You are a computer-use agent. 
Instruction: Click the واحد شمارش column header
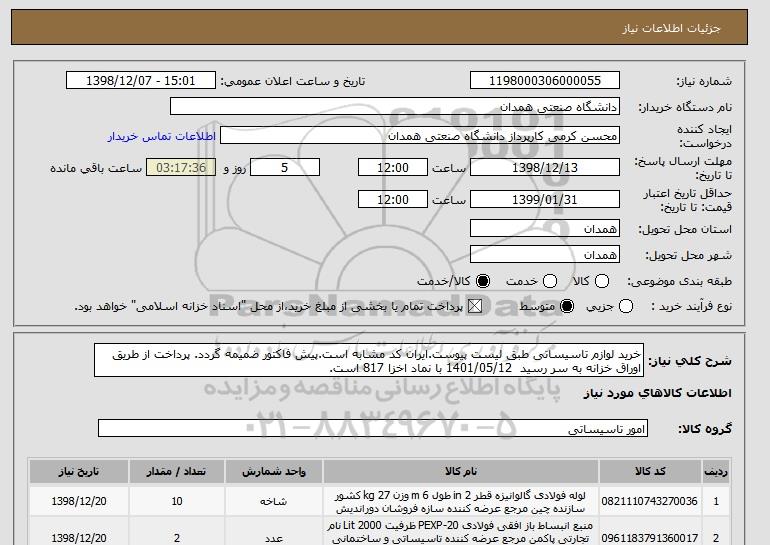(274, 471)
